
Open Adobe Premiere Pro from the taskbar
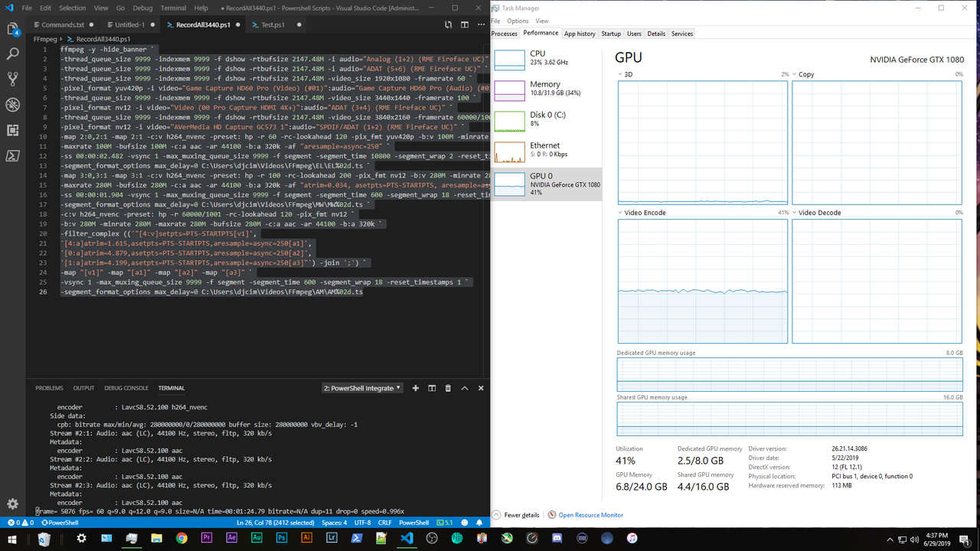tap(207, 539)
